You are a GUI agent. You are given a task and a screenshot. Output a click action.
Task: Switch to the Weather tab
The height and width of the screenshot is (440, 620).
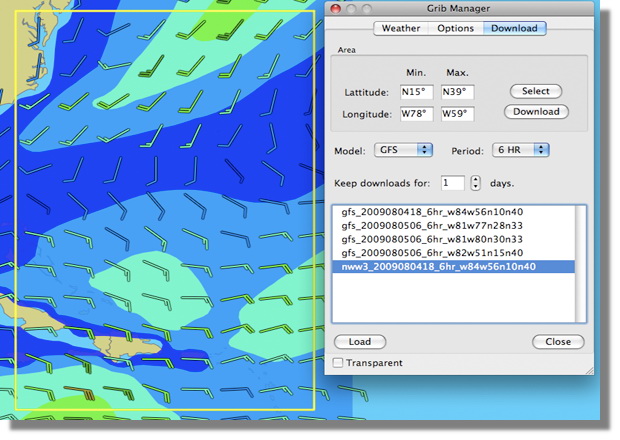click(400, 28)
